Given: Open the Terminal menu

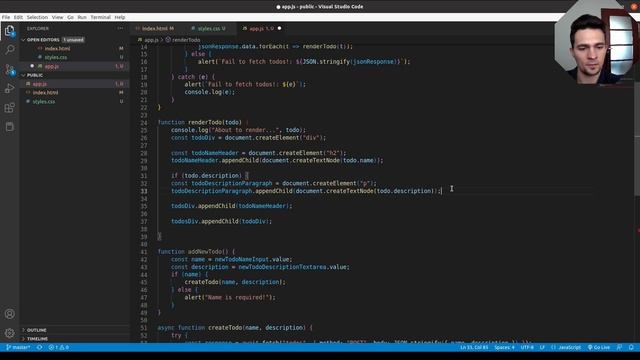Looking at the screenshot, I should pos(100,17).
